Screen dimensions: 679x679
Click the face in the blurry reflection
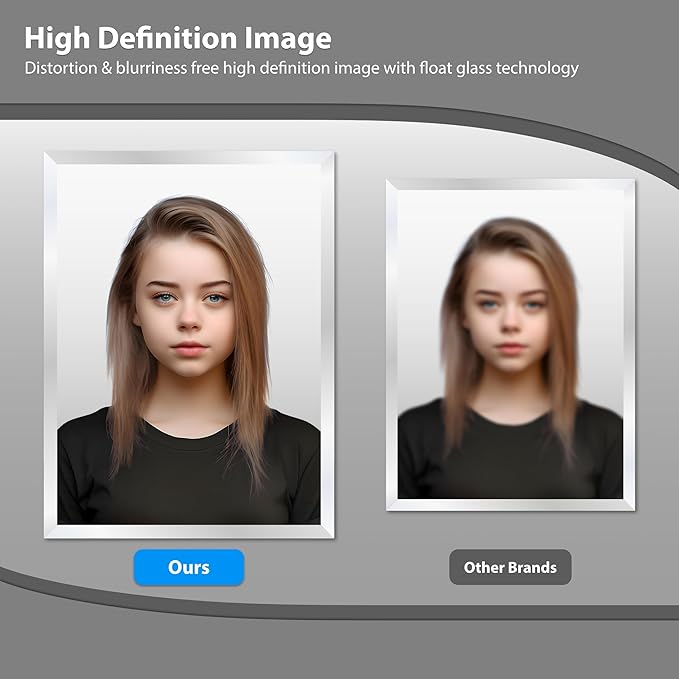(x=510, y=312)
